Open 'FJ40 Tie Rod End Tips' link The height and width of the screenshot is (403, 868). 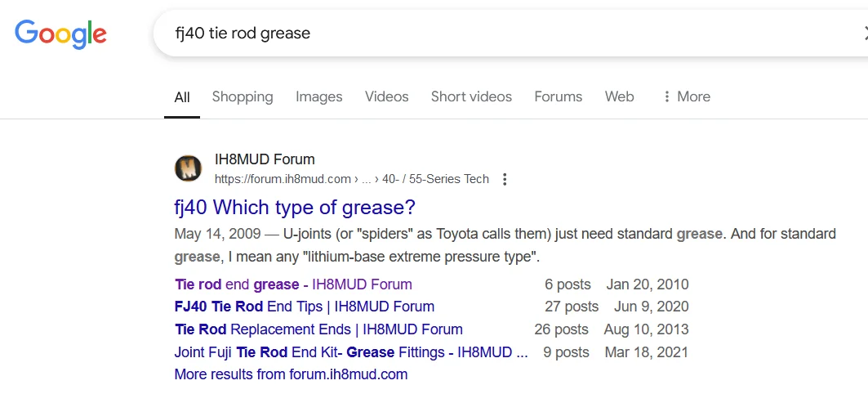(x=305, y=307)
